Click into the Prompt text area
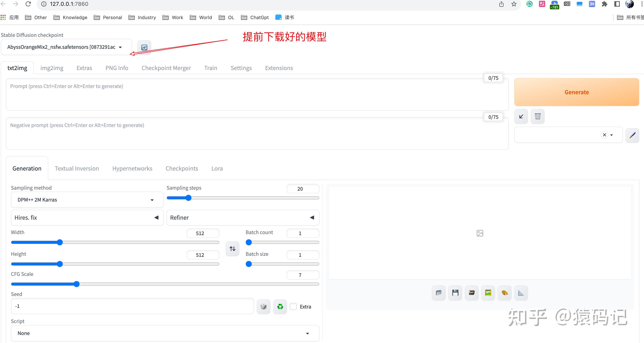Image resolution: width=644 pixels, height=343 pixels. (x=257, y=94)
